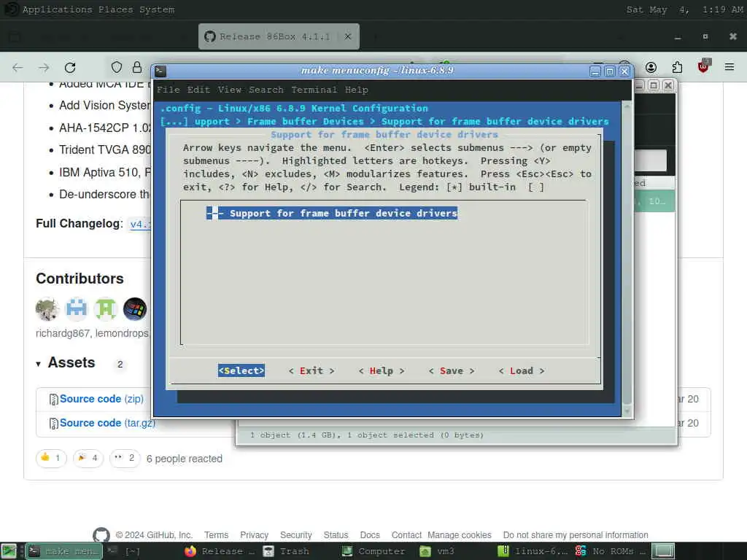747x560 pixels.
Task: Click the workspace switcher in the taskbar
Action: (x=663, y=551)
